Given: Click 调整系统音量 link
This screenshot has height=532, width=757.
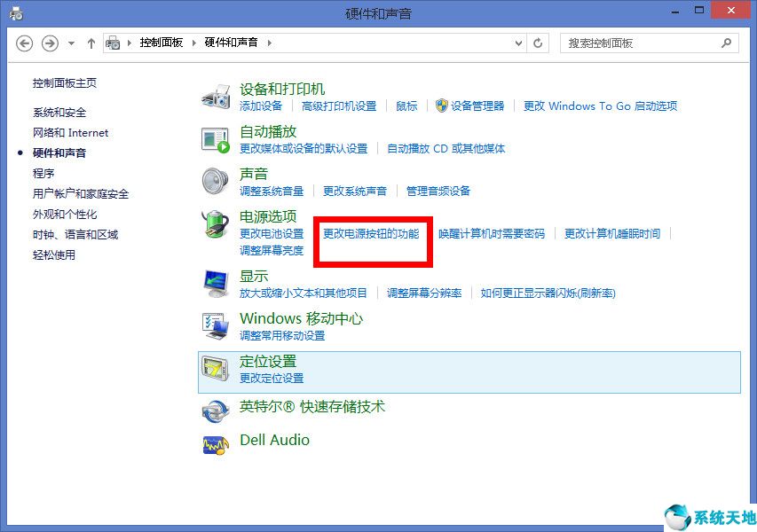Looking at the screenshot, I should point(272,191).
